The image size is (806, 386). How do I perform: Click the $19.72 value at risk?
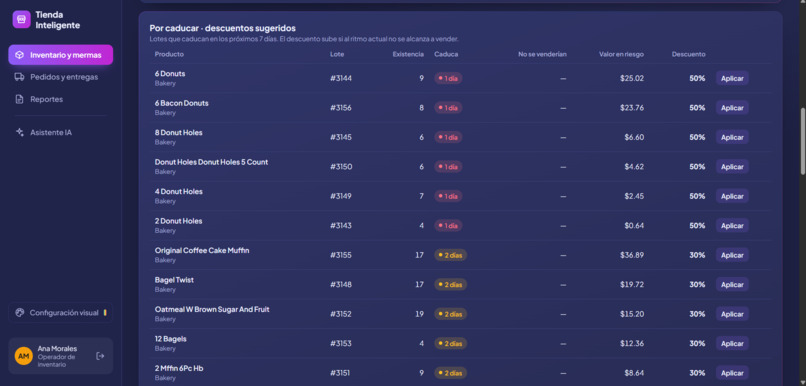(632, 284)
